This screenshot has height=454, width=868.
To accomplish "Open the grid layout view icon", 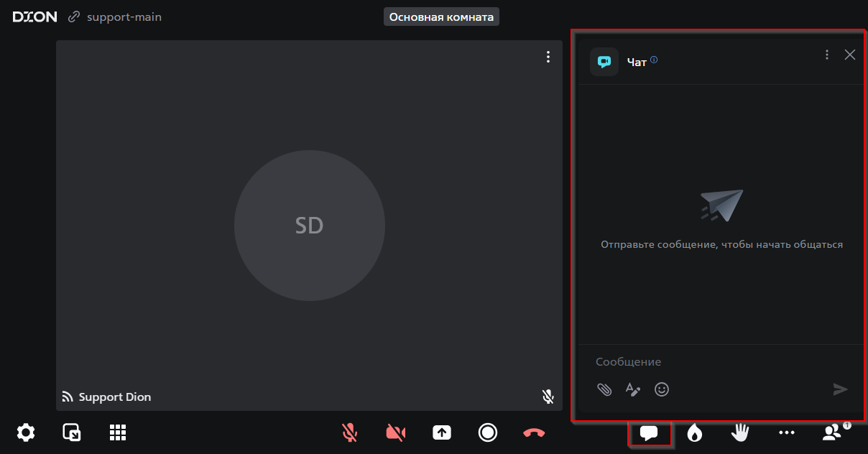I will [x=118, y=432].
